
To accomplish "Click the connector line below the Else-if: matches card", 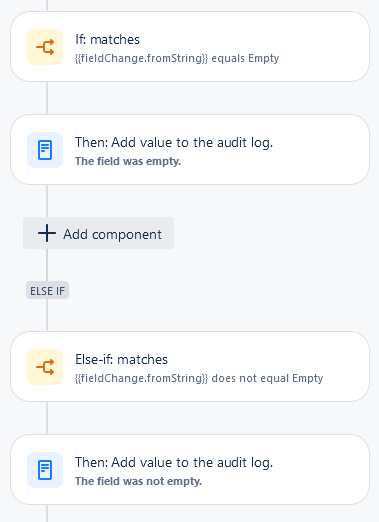I will click(x=47, y=418).
